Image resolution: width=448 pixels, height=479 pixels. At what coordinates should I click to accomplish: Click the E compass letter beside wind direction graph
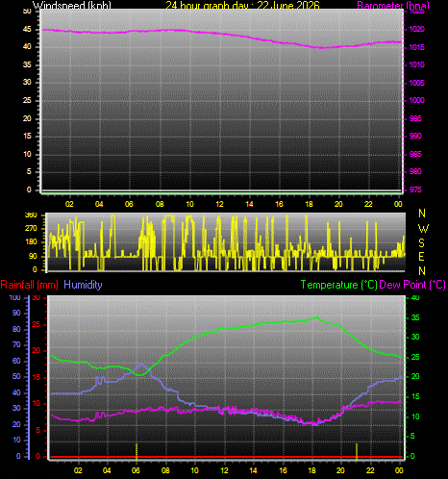(x=422, y=257)
